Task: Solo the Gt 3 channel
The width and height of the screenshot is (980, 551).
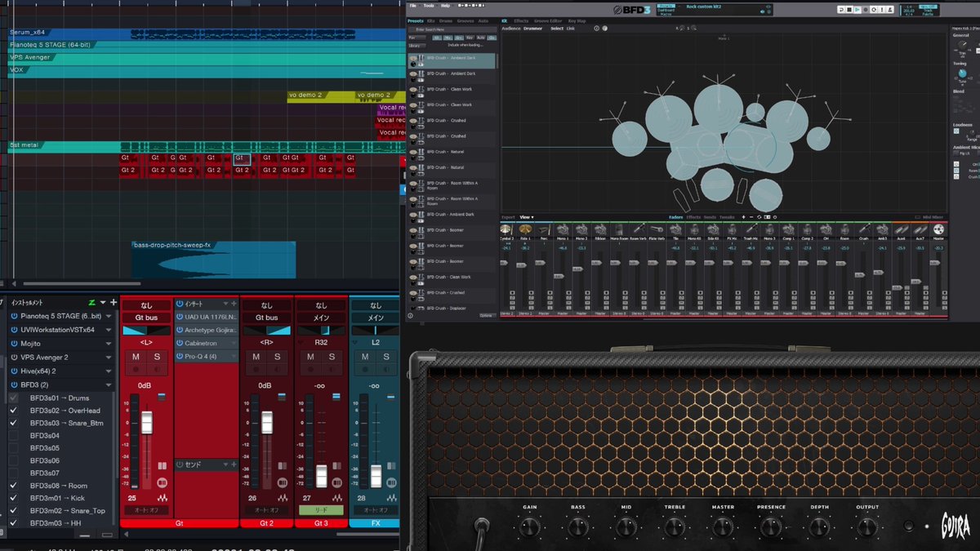Action: (x=332, y=357)
